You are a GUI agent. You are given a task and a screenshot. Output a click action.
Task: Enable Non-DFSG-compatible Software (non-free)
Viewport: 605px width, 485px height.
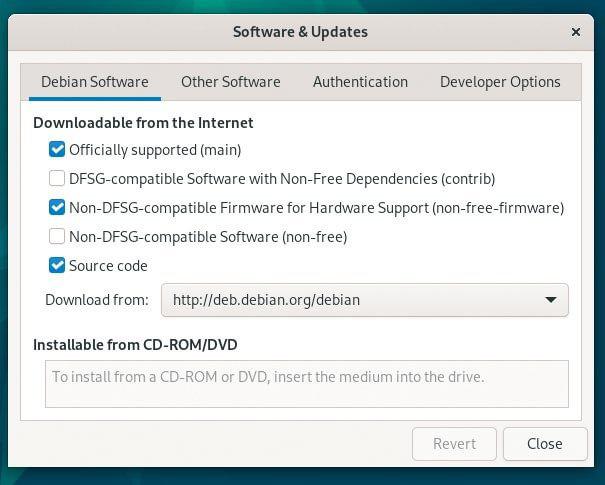pos(57,237)
